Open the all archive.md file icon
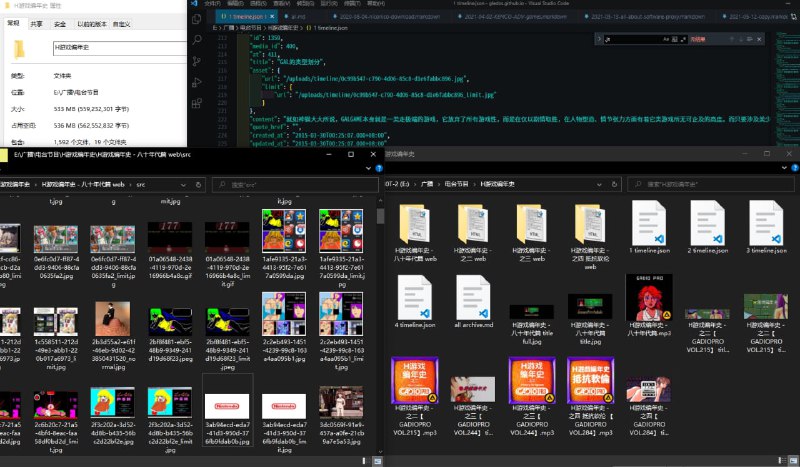The height and width of the screenshot is (467, 800). coord(472,298)
